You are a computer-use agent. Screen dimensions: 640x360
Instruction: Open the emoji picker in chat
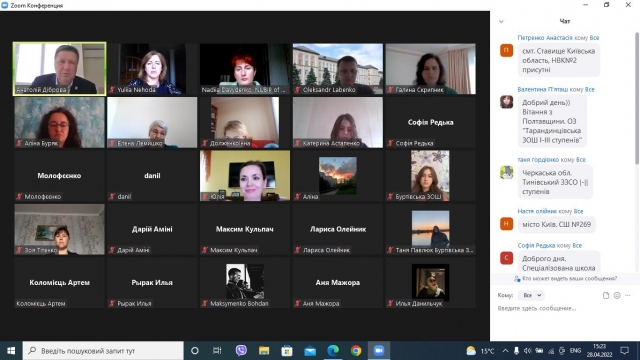coord(617,295)
